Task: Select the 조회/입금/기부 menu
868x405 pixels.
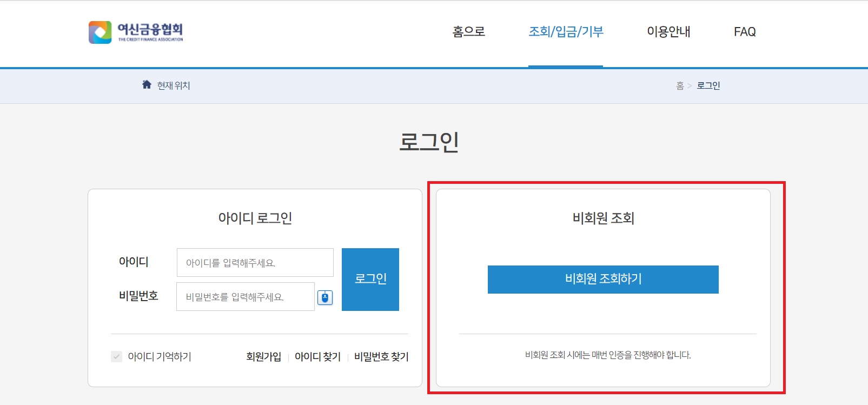Action: coord(566,32)
